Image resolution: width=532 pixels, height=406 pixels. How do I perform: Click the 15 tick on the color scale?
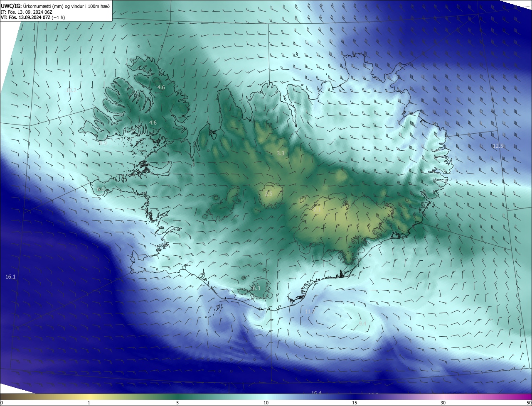[x=355, y=403]
